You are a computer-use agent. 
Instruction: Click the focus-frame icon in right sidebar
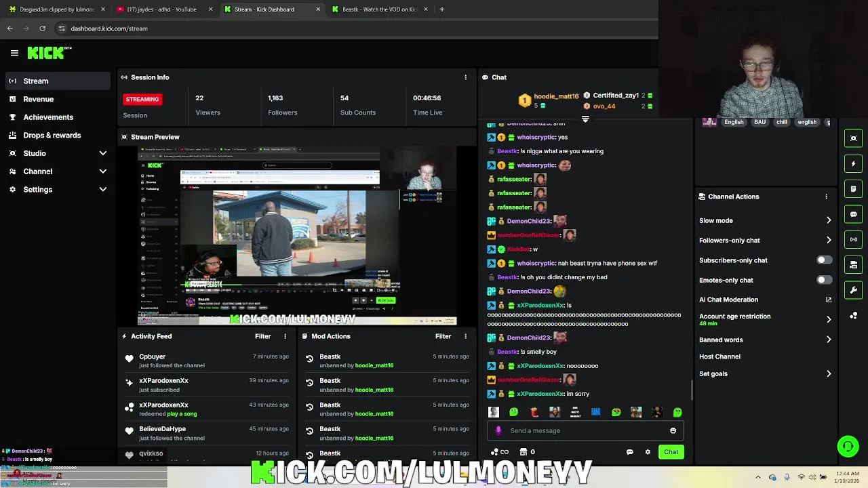(x=853, y=138)
